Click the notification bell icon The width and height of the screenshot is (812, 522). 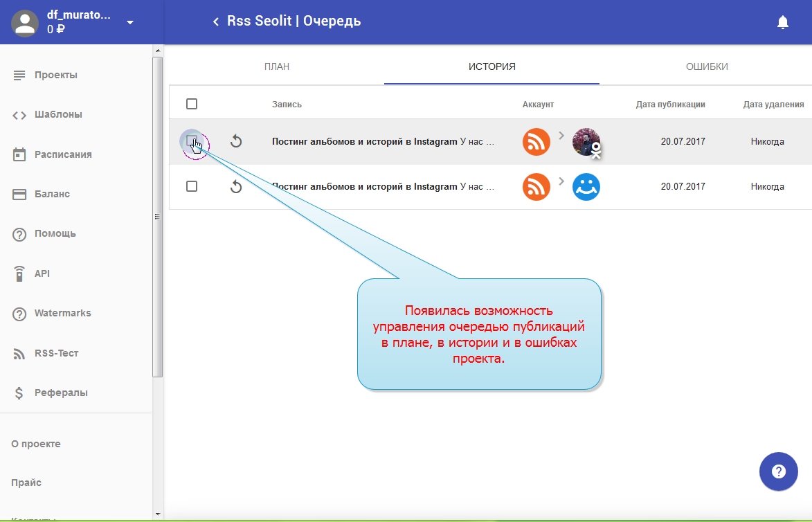click(x=783, y=22)
